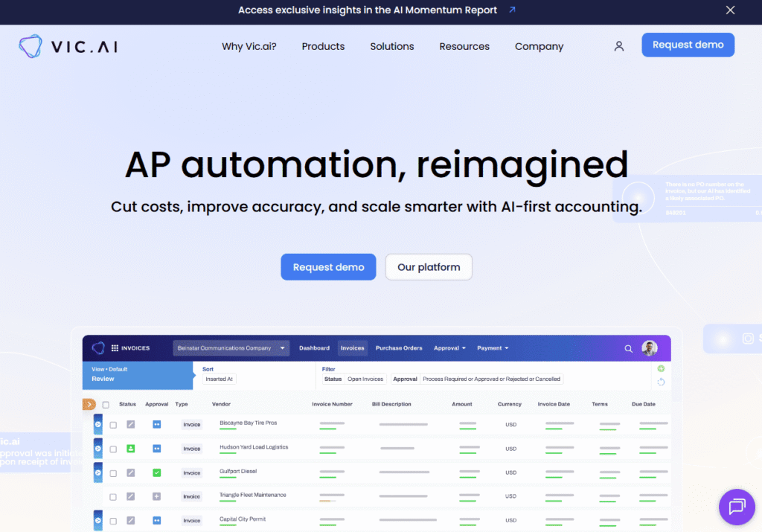Open the user account icon
762x532 pixels.
coord(618,46)
